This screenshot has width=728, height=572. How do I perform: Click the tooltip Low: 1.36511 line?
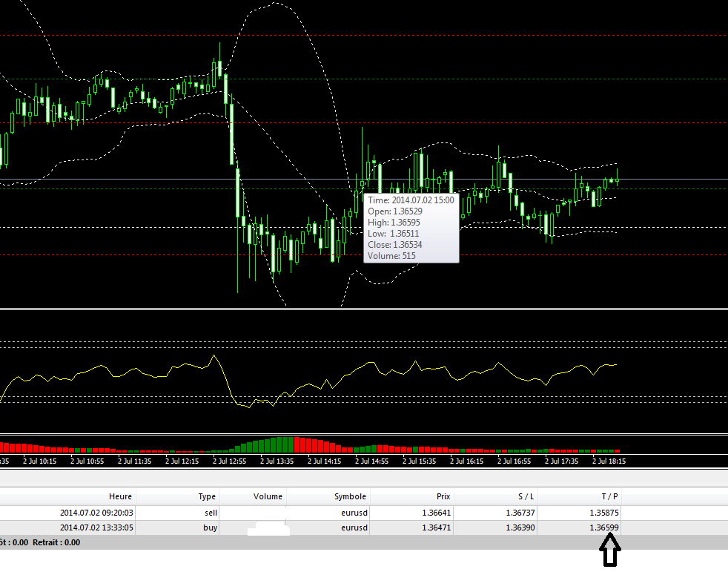tap(393, 234)
